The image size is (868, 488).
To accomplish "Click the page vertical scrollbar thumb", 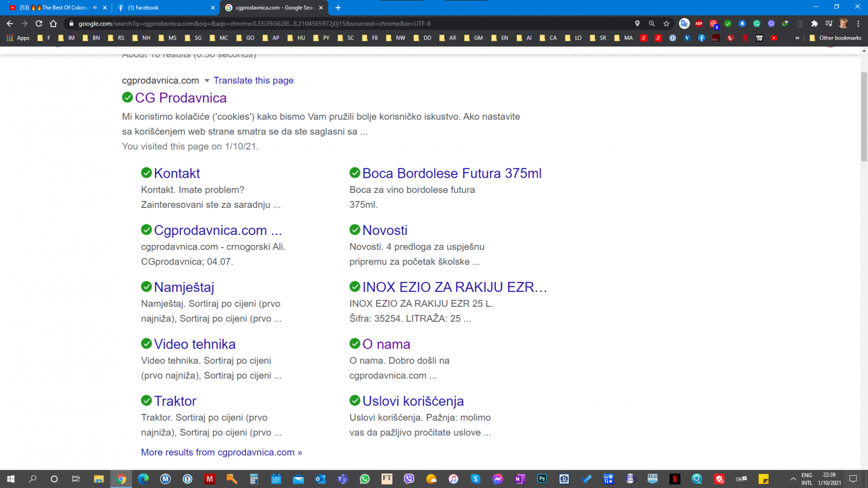I will (863, 116).
